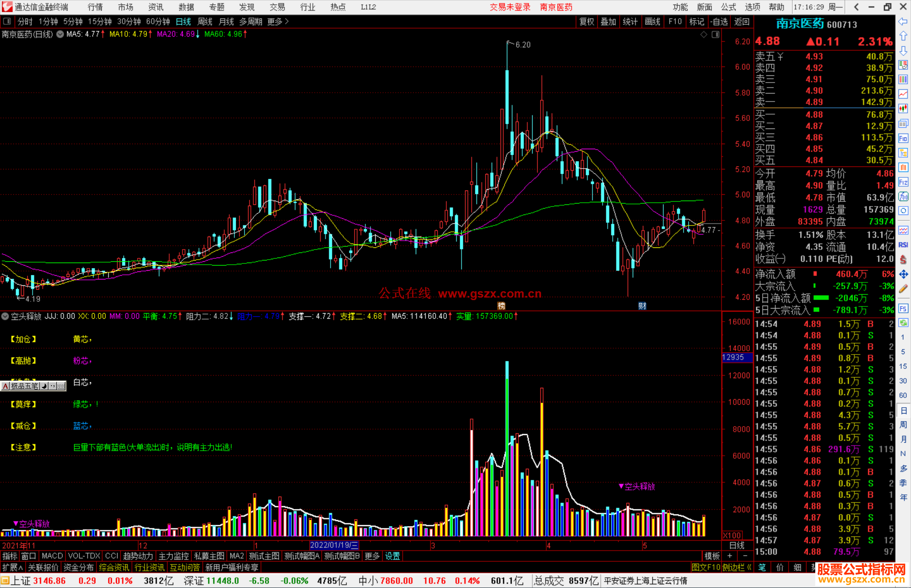Zoom in chart with the + button
This screenshot has height=588, width=911.
pyautogui.click(x=730, y=556)
